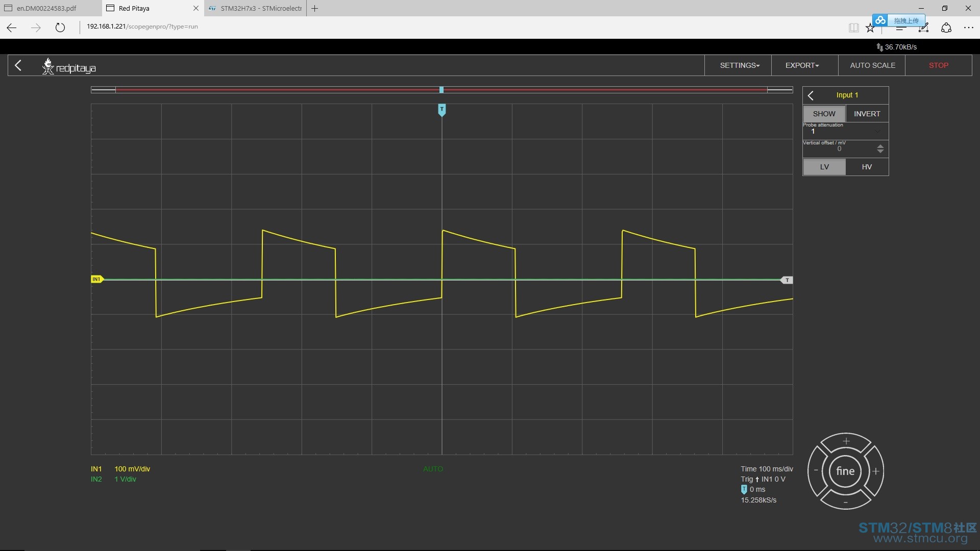The image size is (980, 551).
Task: Click the browser share icon
Action: (946, 28)
